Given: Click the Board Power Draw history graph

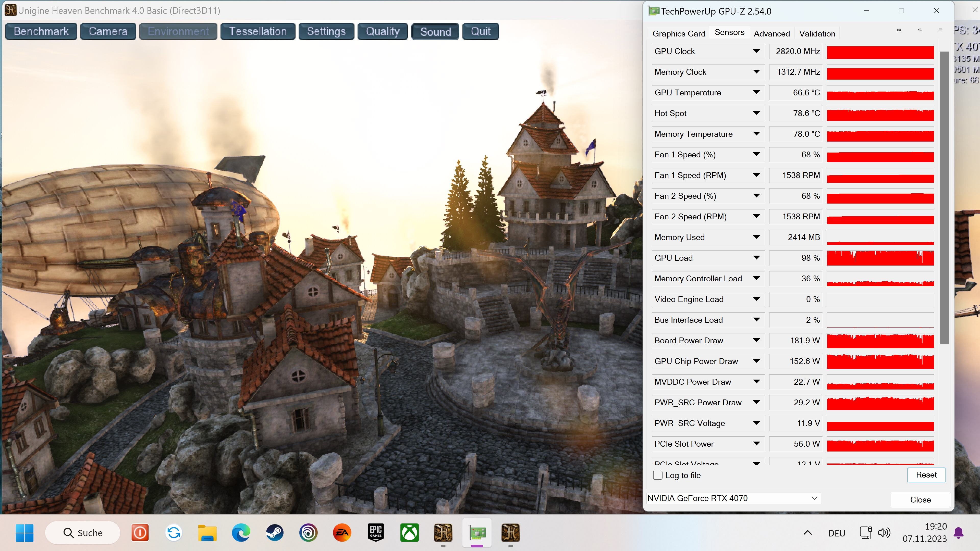Looking at the screenshot, I should coord(880,341).
